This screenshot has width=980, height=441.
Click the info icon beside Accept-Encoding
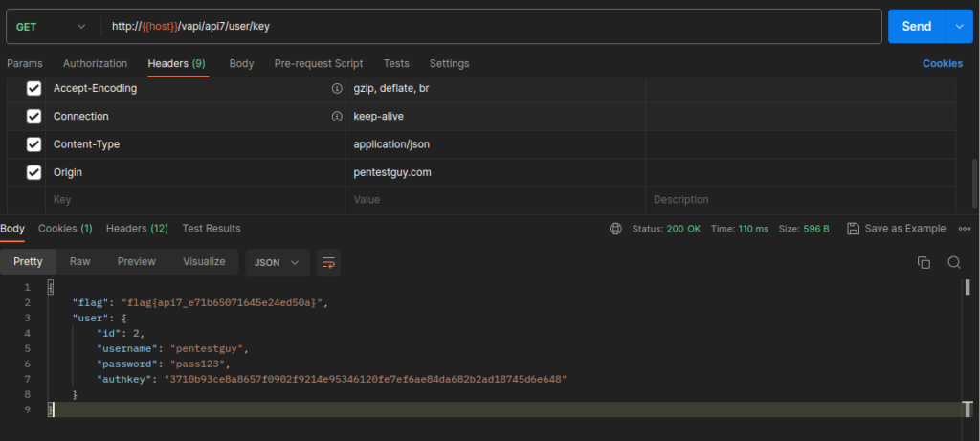click(337, 89)
